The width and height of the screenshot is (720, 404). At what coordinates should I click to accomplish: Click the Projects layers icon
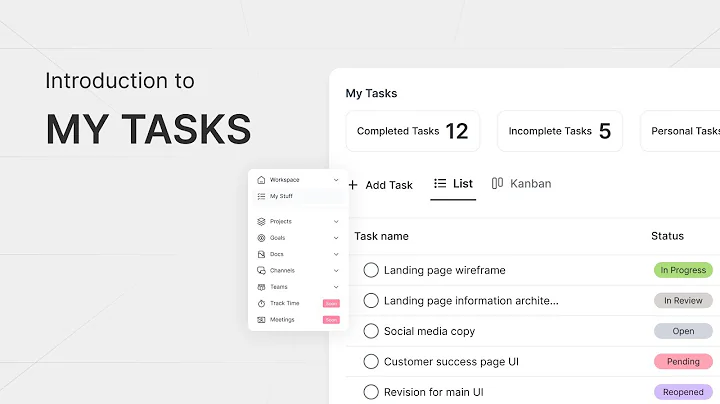(261, 222)
